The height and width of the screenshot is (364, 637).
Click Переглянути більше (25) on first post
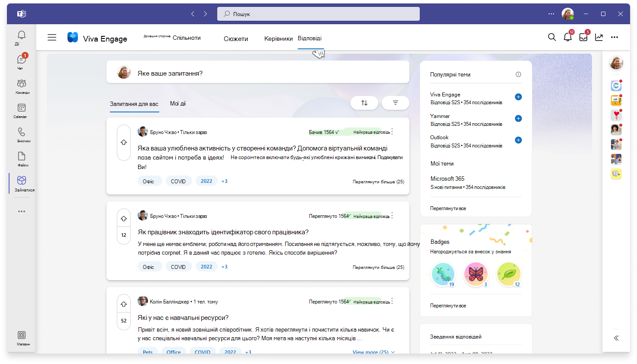[378, 182]
